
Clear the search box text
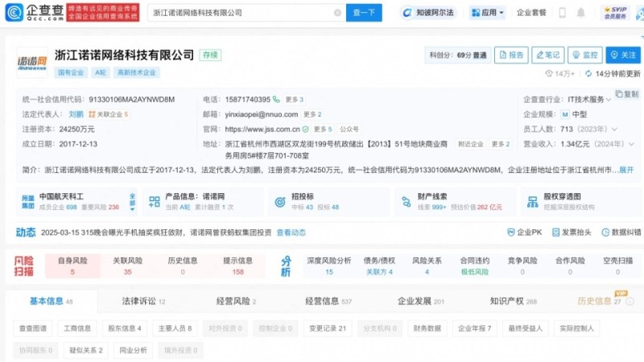[x=337, y=13]
